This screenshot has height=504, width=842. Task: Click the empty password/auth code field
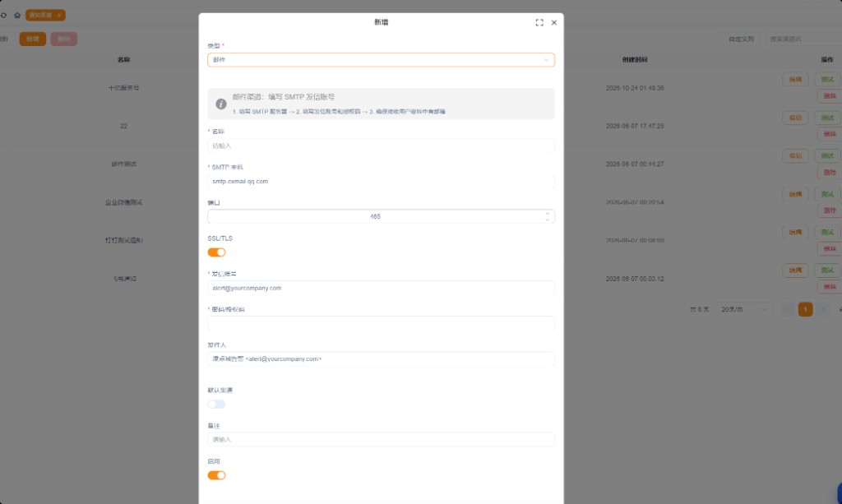[x=381, y=323]
